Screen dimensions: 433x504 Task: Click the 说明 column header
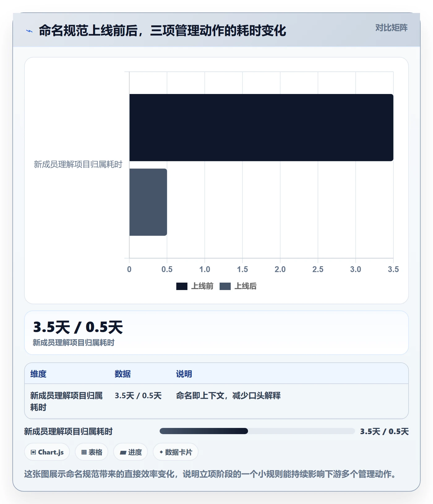pos(184,374)
